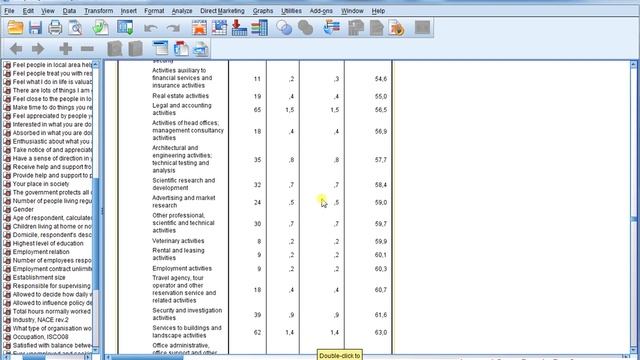The image size is (640, 360).
Task: Save the output document
Action: coord(36,28)
